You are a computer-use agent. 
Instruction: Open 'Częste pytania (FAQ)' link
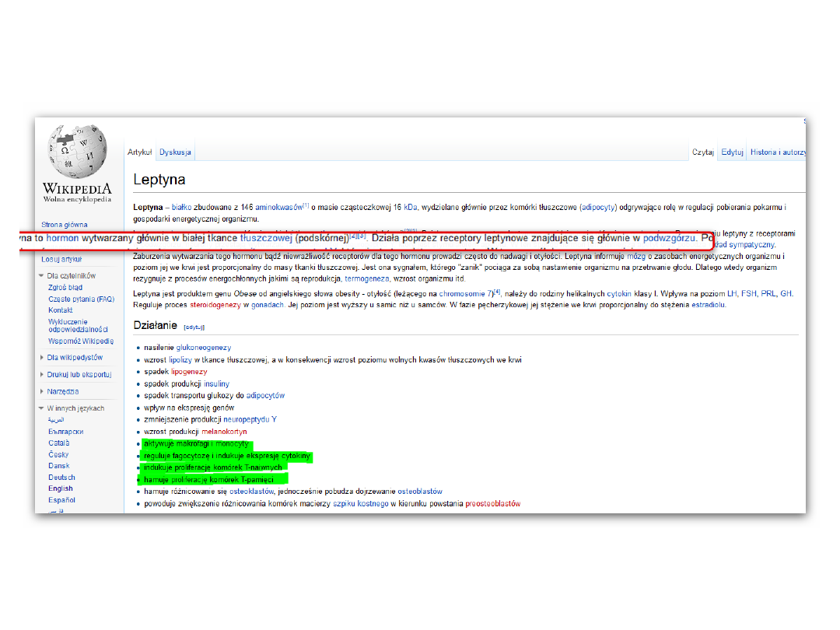81,299
